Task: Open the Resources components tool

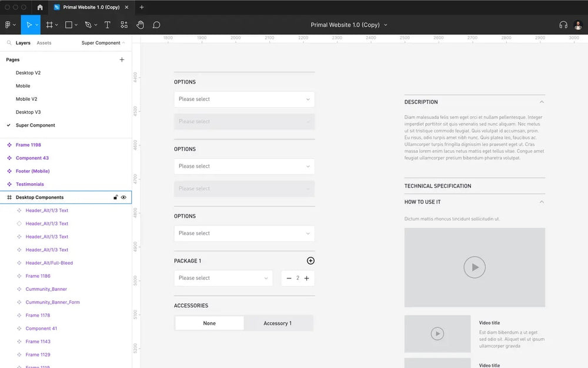Action: 124,25
